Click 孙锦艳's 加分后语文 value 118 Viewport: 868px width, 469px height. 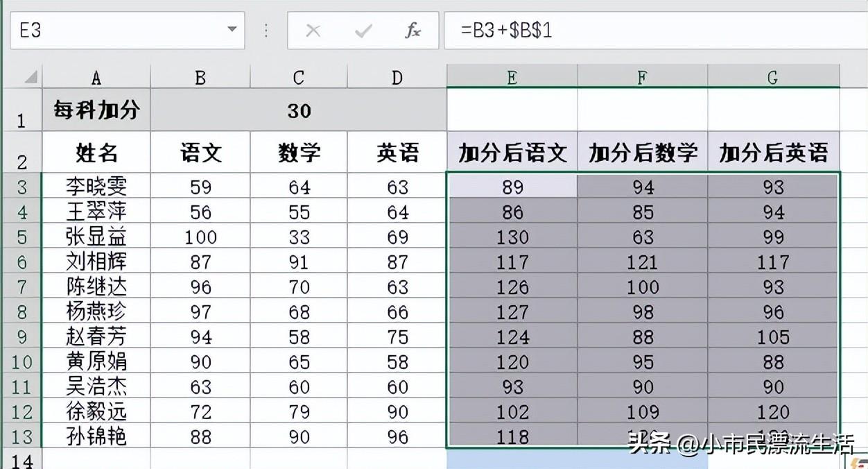coord(512,436)
